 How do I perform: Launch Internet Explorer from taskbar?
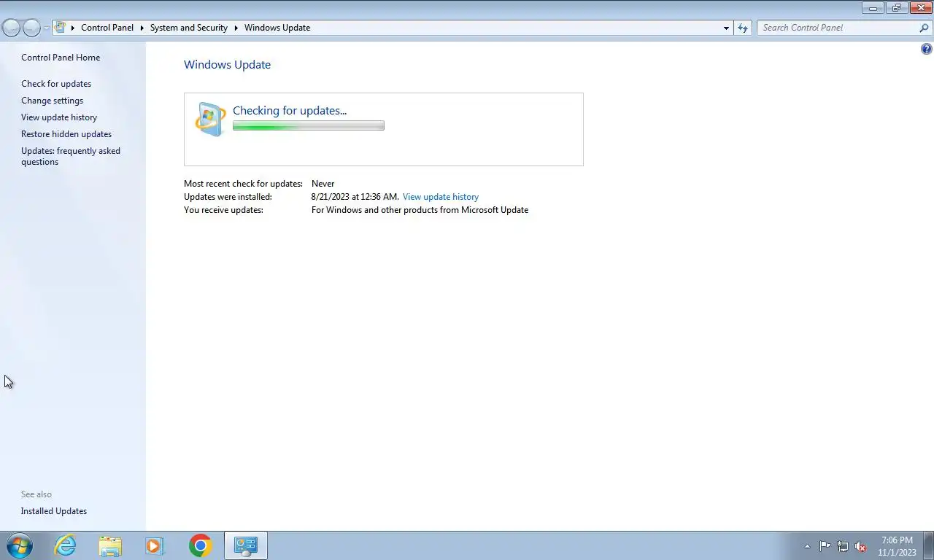66,545
